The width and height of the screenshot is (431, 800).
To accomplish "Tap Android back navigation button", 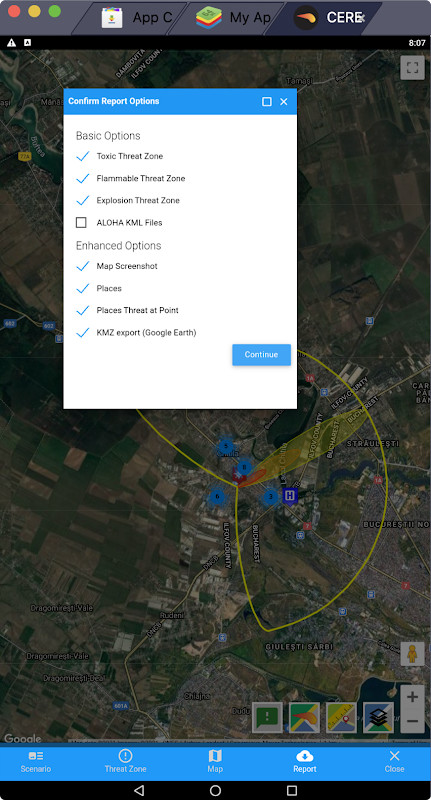I will coord(139,790).
